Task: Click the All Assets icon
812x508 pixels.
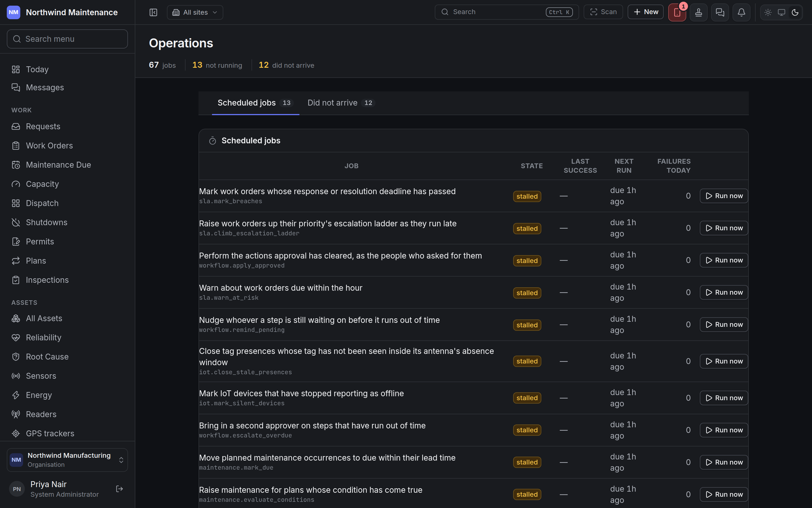Action: (16, 318)
